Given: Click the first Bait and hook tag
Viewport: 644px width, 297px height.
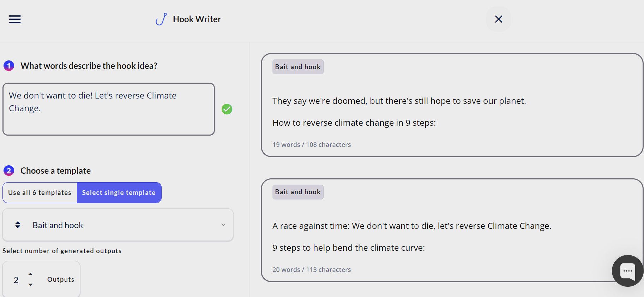Looking at the screenshot, I should [x=298, y=67].
